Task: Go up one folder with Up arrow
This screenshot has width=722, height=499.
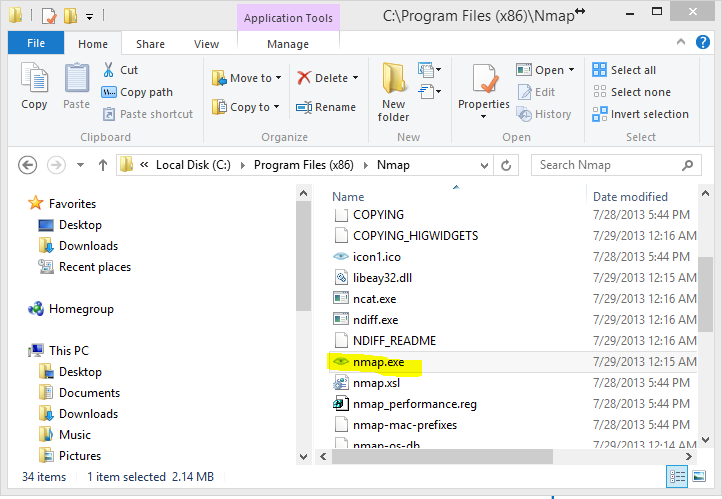Action: click(x=103, y=165)
